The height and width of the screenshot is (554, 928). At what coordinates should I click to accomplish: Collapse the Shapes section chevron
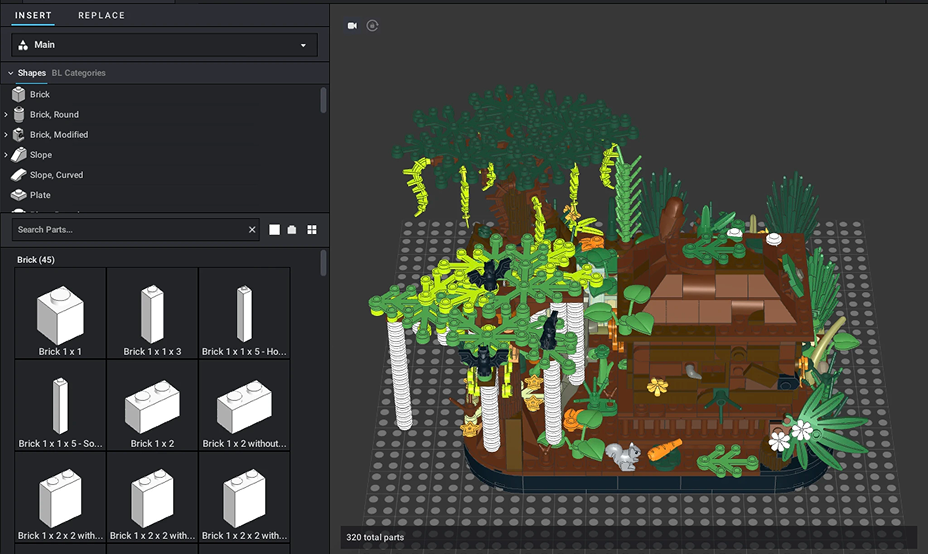[10, 73]
